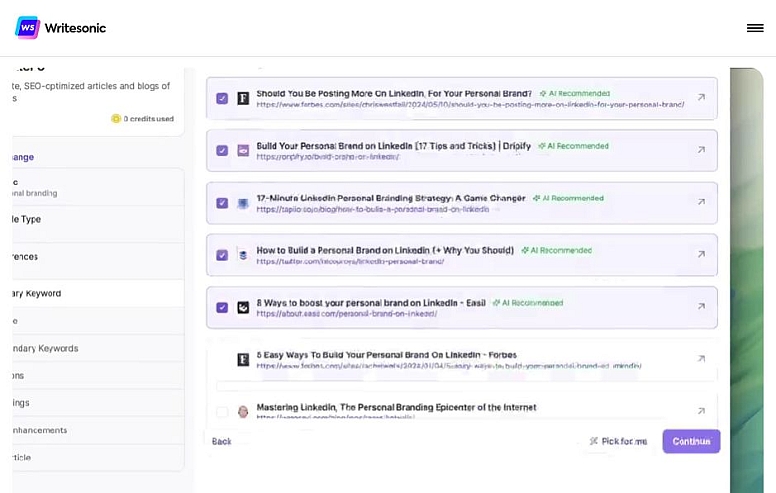
Task: Click favicon of '17-Minute LinkedIn' article
Action: (x=243, y=203)
